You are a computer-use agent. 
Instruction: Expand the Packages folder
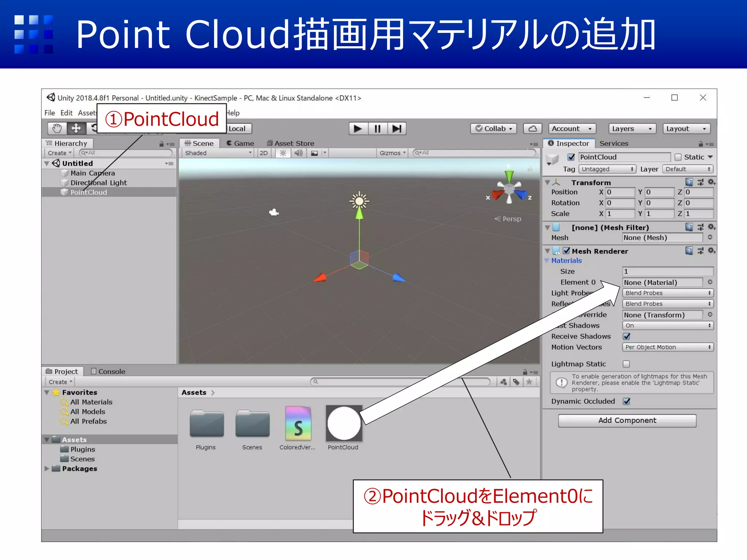coord(47,468)
